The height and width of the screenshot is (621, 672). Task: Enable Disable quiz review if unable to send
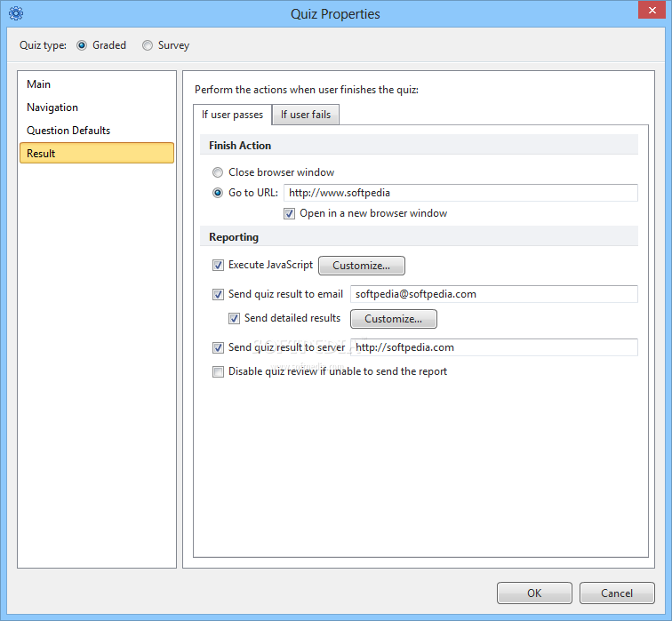[218, 371]
